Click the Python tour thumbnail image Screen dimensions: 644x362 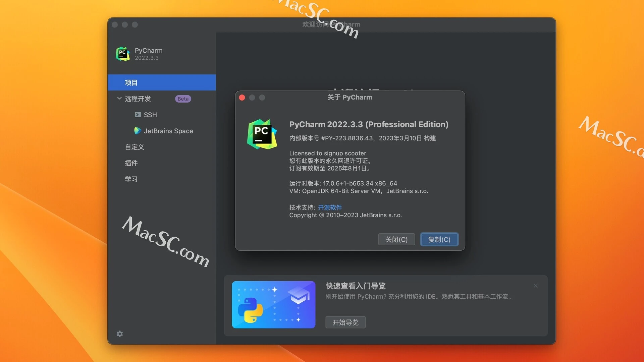tap(274, 304)
